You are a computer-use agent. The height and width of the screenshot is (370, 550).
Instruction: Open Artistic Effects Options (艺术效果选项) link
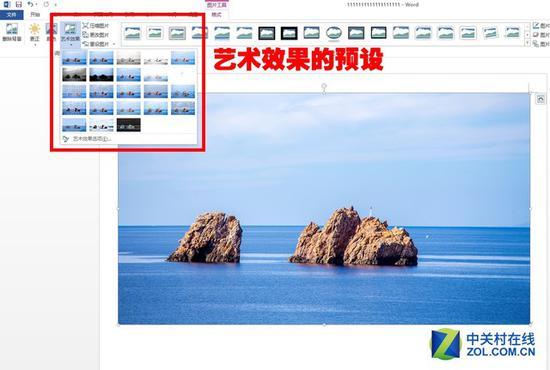pos(92,139)
